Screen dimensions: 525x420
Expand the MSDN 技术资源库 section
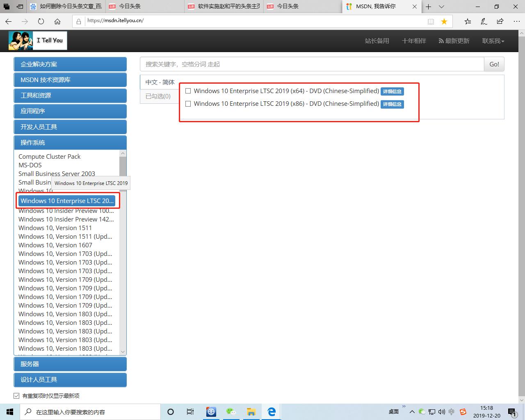point(70,80)
